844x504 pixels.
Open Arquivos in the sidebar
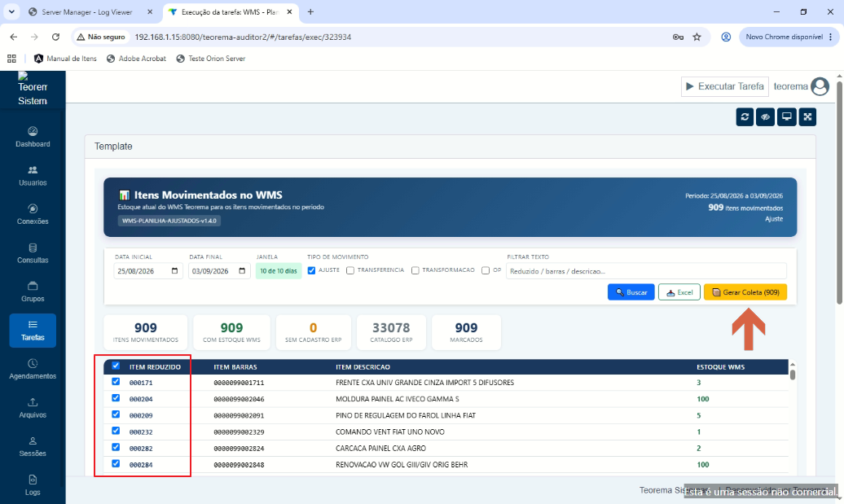coord(33,408)
